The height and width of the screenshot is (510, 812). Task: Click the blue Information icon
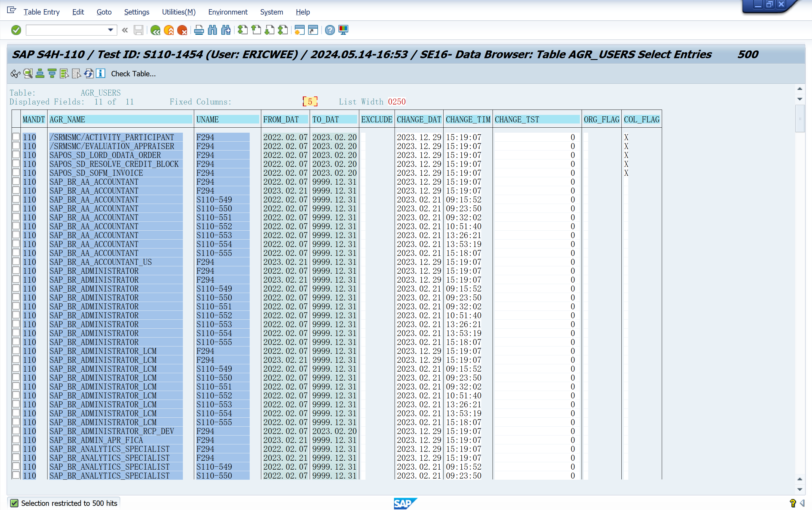(100, 74)
